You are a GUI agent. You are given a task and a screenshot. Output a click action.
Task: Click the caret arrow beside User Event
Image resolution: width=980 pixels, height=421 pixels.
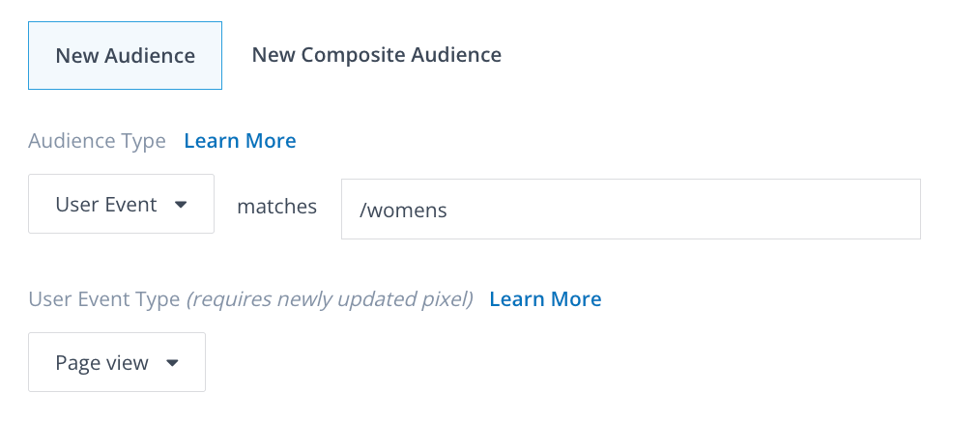[181, 205]
